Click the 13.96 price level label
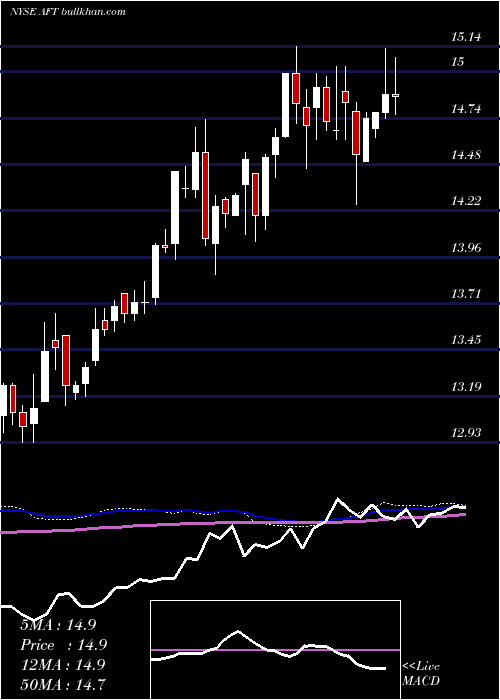The width and height of the screenshot is (500, 700). pos(466,247)
